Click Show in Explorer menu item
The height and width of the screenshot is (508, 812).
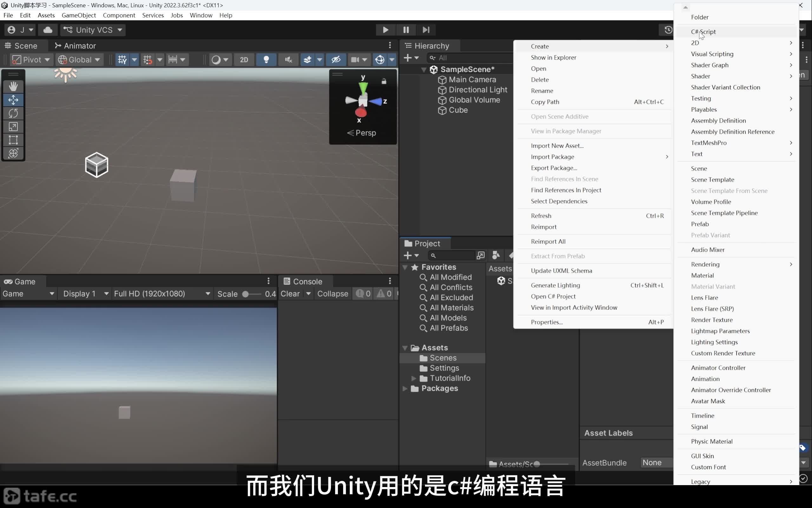593,57
